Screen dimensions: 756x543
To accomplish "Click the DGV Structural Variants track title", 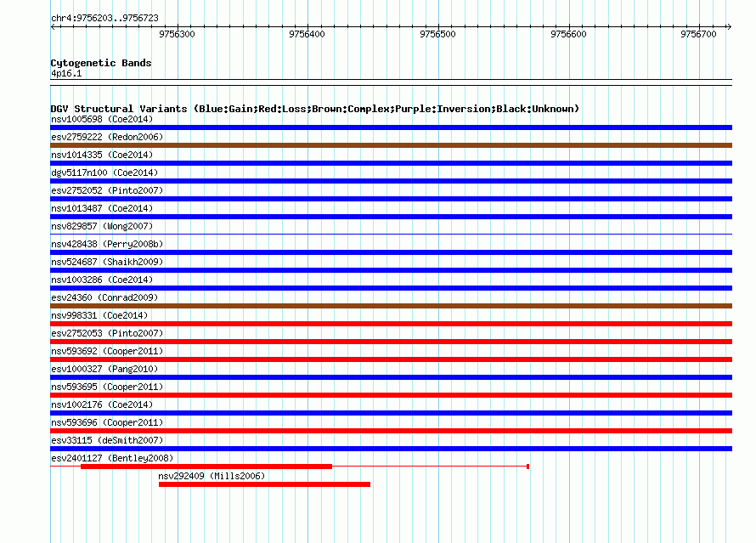I will click(315, 109).
